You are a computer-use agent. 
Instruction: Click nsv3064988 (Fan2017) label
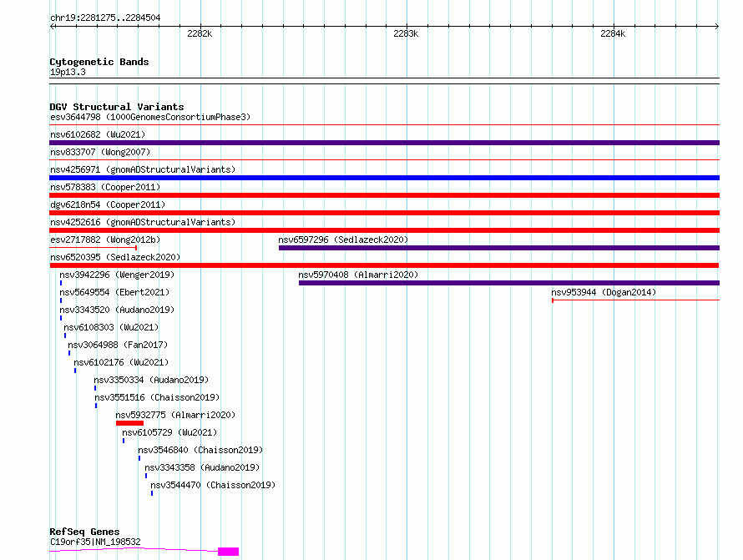click(118, 345)
